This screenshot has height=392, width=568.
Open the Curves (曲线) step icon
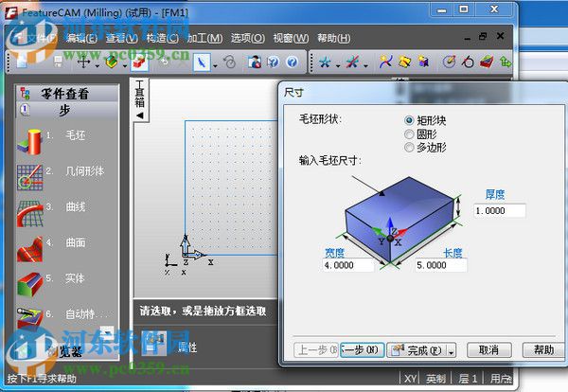(29, 213)
